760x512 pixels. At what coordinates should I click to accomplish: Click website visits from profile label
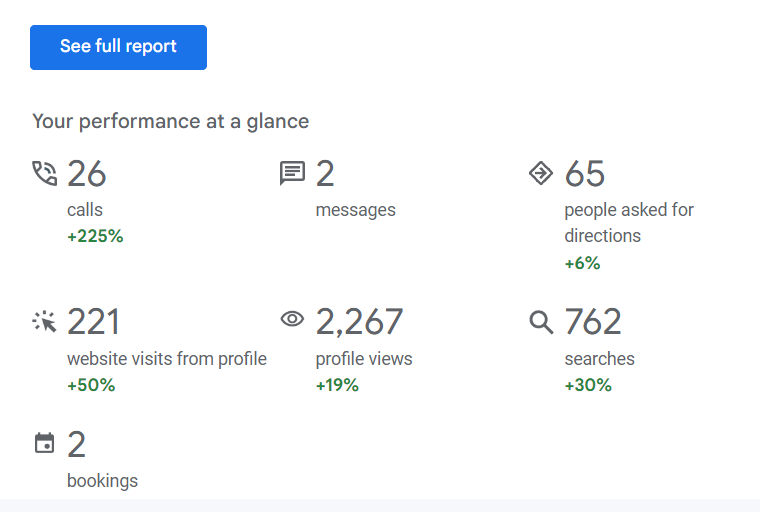pos(167,359)
